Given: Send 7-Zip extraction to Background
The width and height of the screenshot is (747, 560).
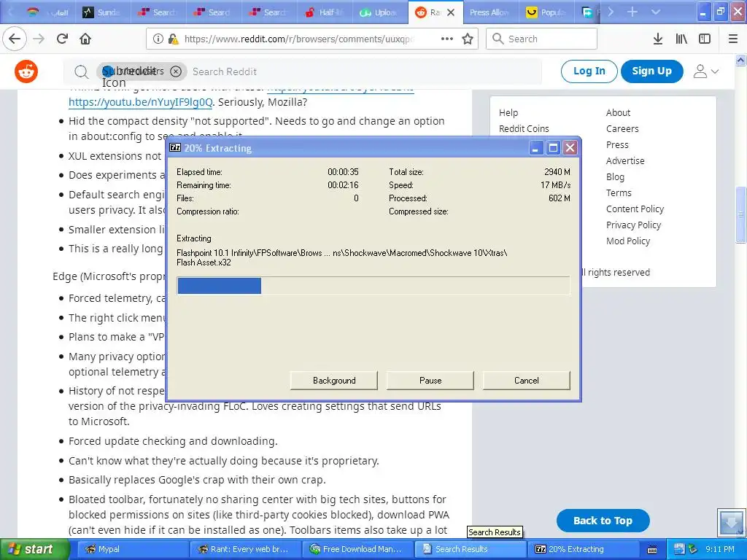Looking at the screenshot, I should [334, 381].
